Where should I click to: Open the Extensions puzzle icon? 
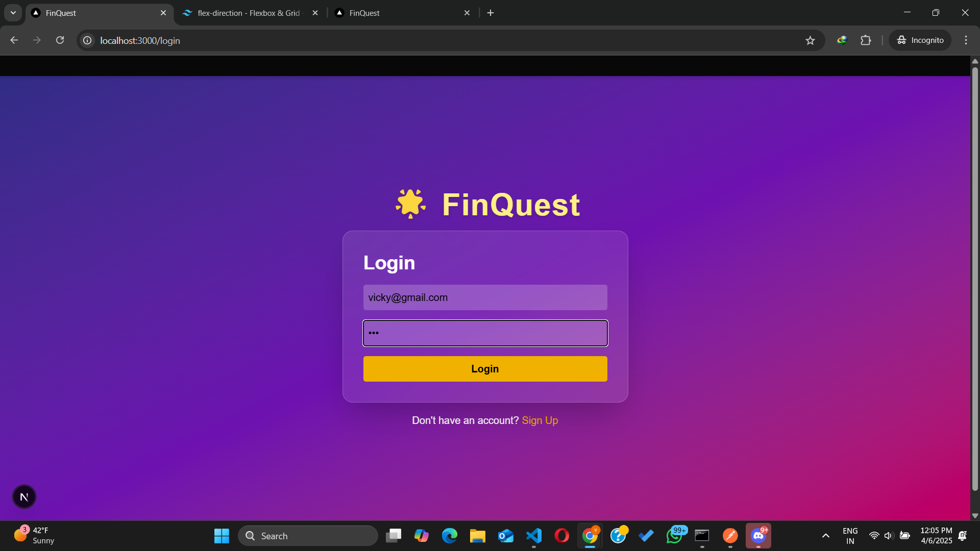[x=866, y=40]
